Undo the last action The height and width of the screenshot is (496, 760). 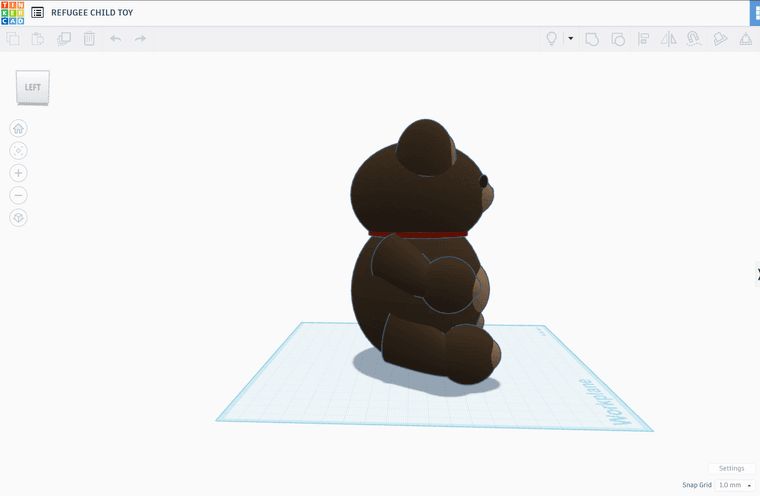coord(115,39)
